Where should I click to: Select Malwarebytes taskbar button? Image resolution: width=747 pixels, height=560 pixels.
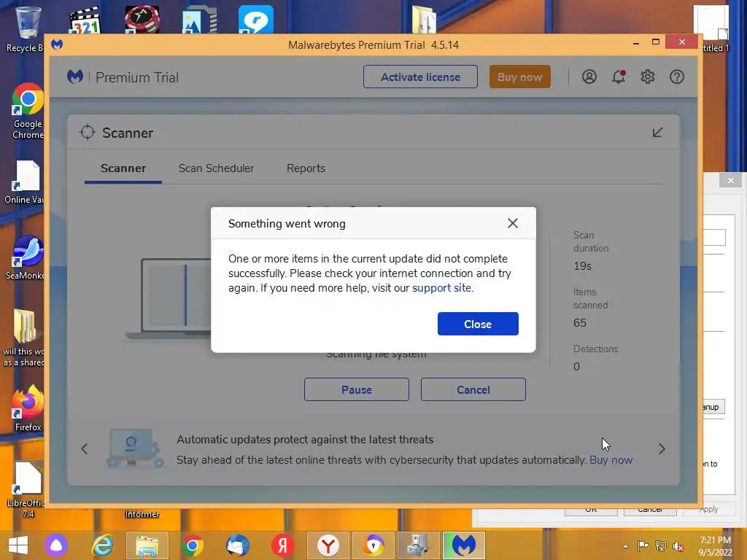[464, 545]
